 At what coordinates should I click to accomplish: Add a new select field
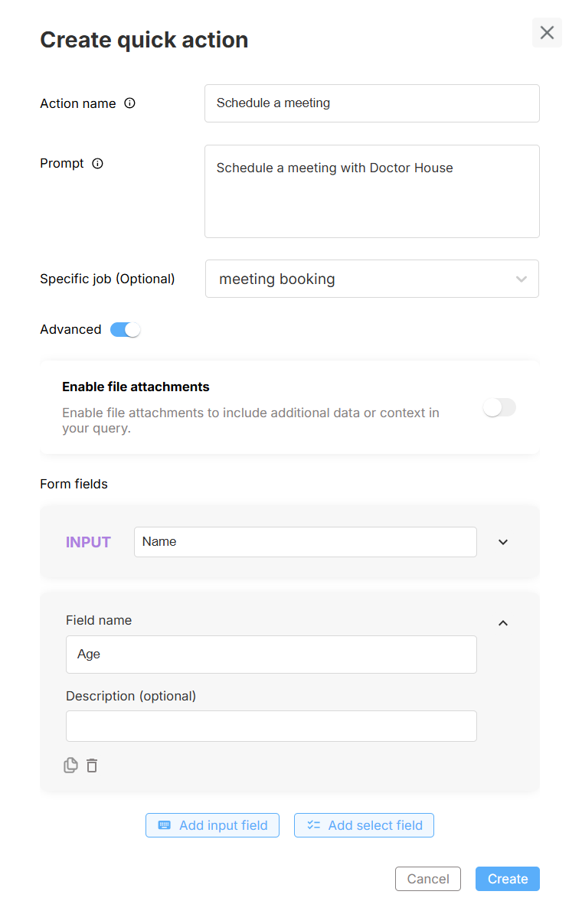point(364,825)
